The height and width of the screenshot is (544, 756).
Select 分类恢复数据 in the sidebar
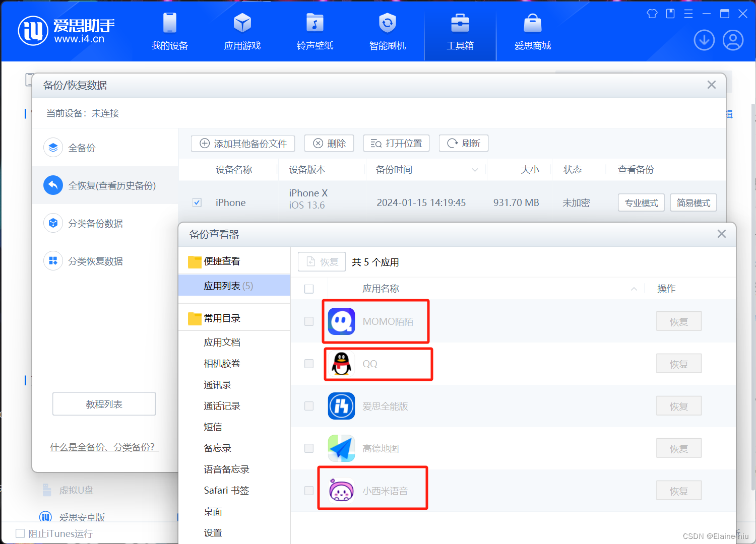[105, 261]
